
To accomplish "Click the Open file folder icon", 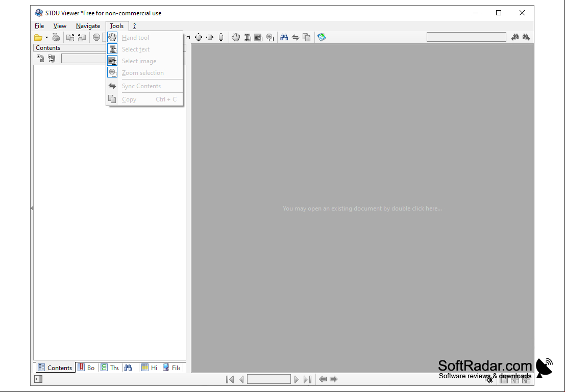I will [x=38, y=37].
